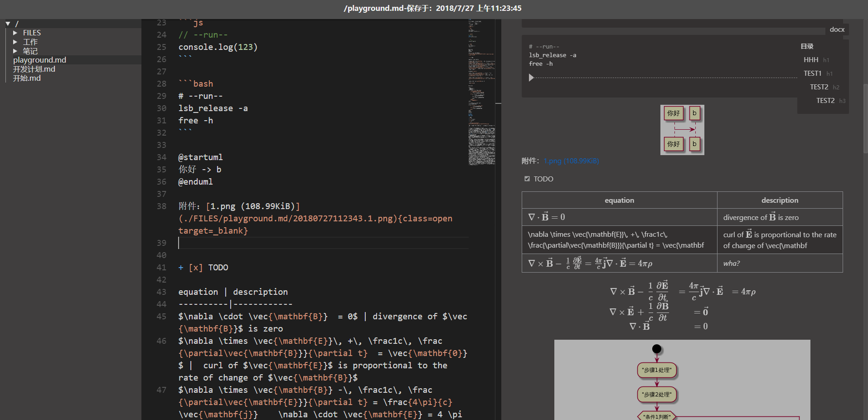Expand the 笔记 folder arrow
The image size is (868, 420).
[15, 51]
